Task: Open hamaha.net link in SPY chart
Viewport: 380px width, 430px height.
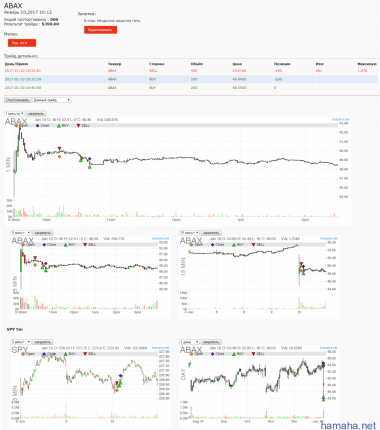Action: [160, 348]
